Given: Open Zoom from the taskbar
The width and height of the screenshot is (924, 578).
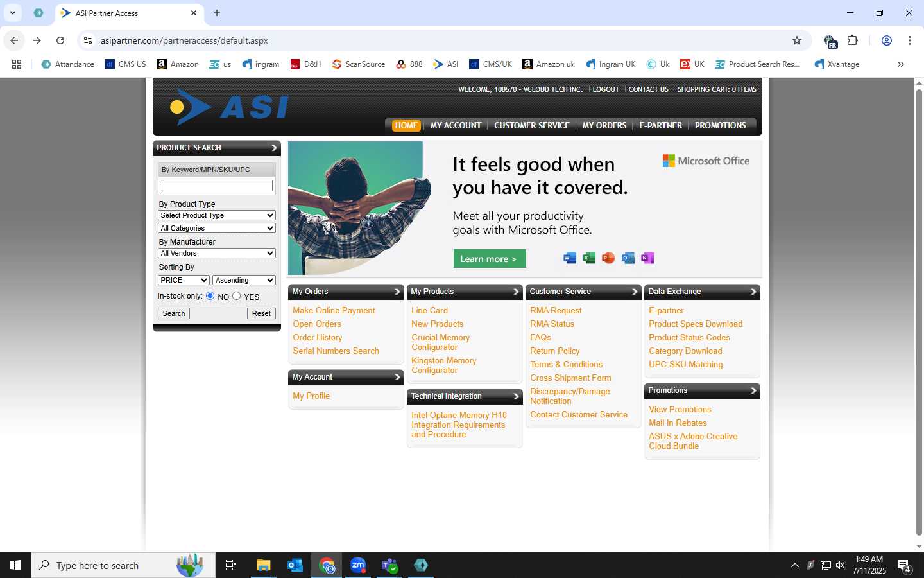Looking at the screenshot, I should tap(358, 565).
